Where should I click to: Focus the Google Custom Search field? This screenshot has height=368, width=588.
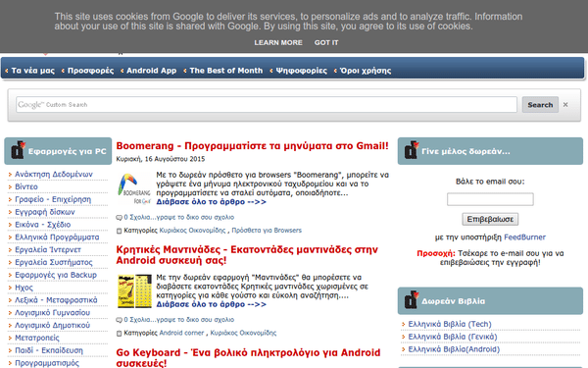(267, 104)
